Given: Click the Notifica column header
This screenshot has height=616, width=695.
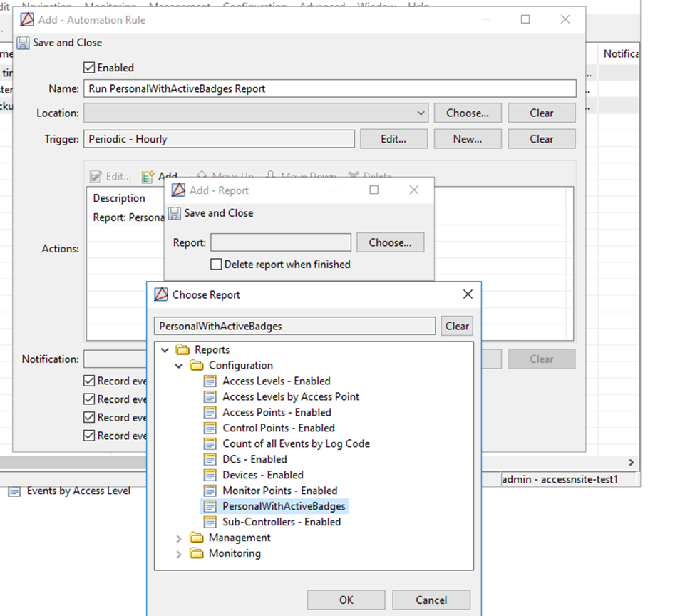Looking at the screenshot, I should [621, 53].
